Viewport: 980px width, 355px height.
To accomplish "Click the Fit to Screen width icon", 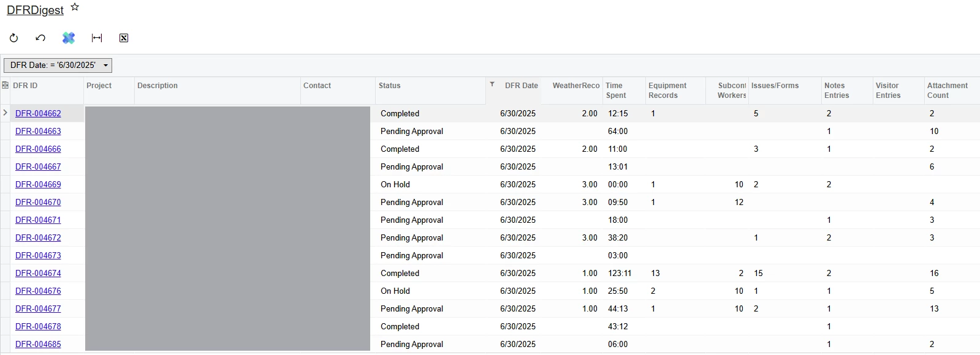I will tap(97, 38).
